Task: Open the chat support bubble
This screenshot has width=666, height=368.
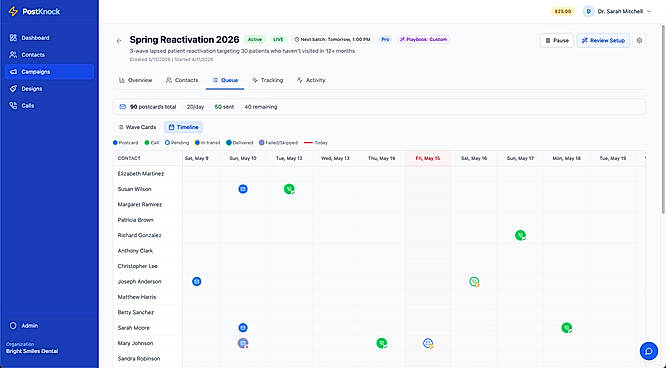Action: coord(649,351)
